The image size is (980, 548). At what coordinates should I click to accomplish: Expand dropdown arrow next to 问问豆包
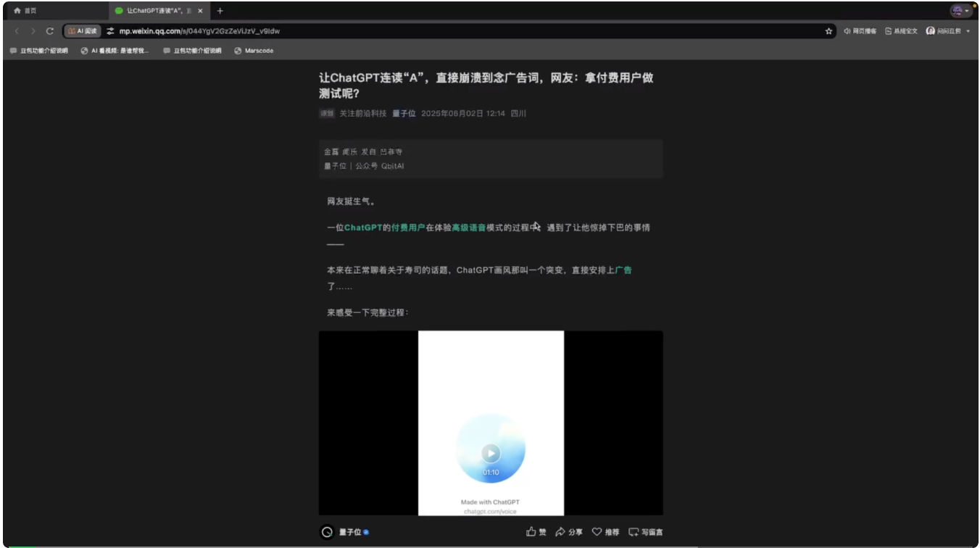tap(968, 31)
